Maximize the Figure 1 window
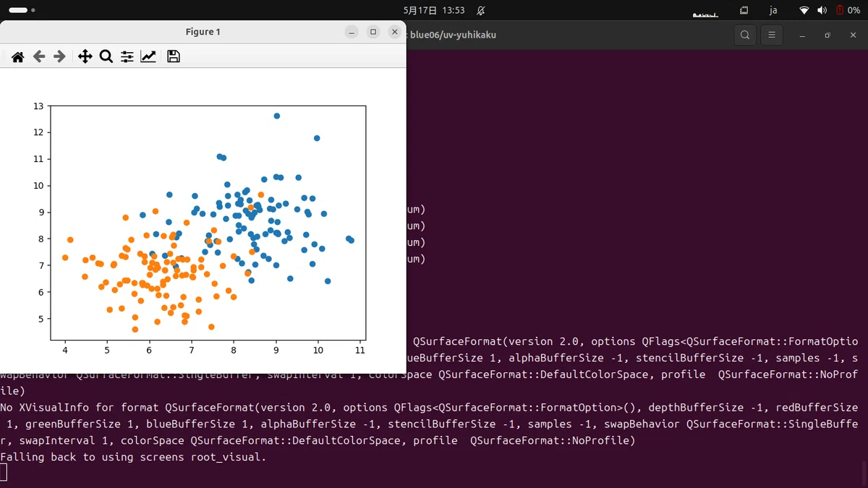Image resolution: width=868 pixels, height=488 pixels. tap(373, 32)
